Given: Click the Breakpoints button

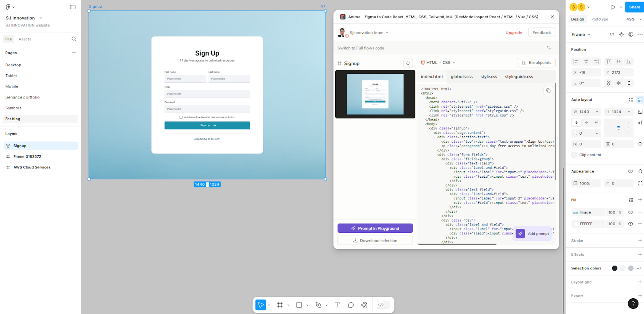Looking at the screenshot, I should pyautogui.click(x=537, y=63).
